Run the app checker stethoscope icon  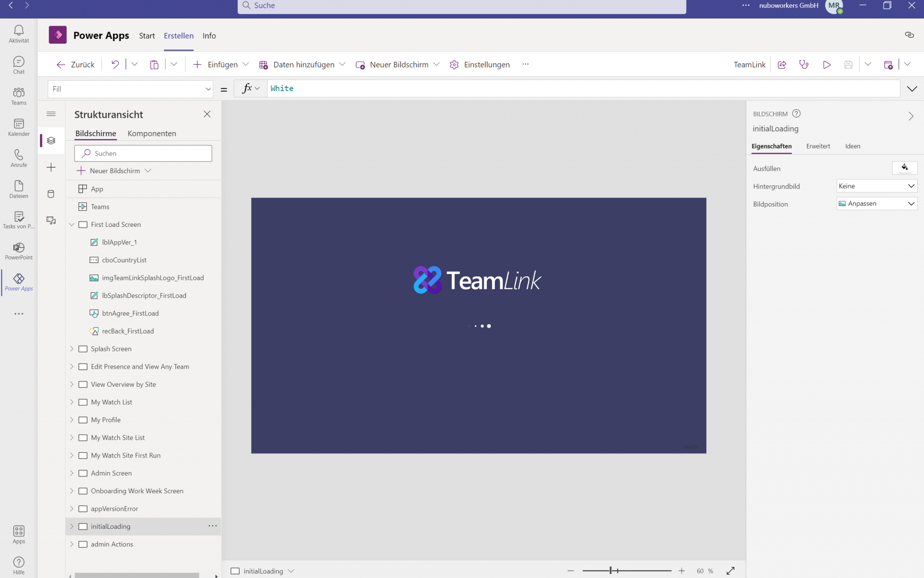coord(804,64)
